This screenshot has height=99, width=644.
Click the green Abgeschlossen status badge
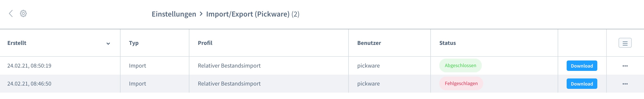pyautogui.click(x=460, y=66)
